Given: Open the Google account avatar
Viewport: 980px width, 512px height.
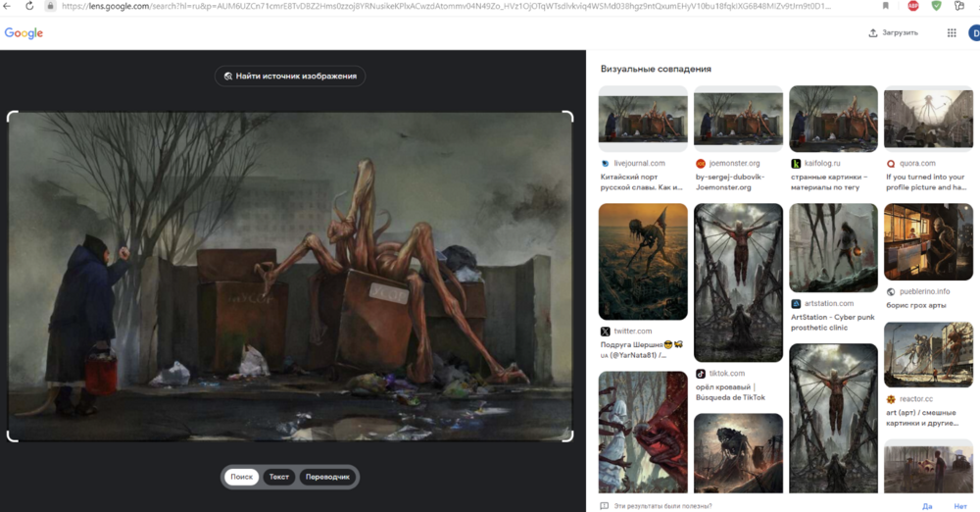Looking at the screenshot, I should point(974,33).
